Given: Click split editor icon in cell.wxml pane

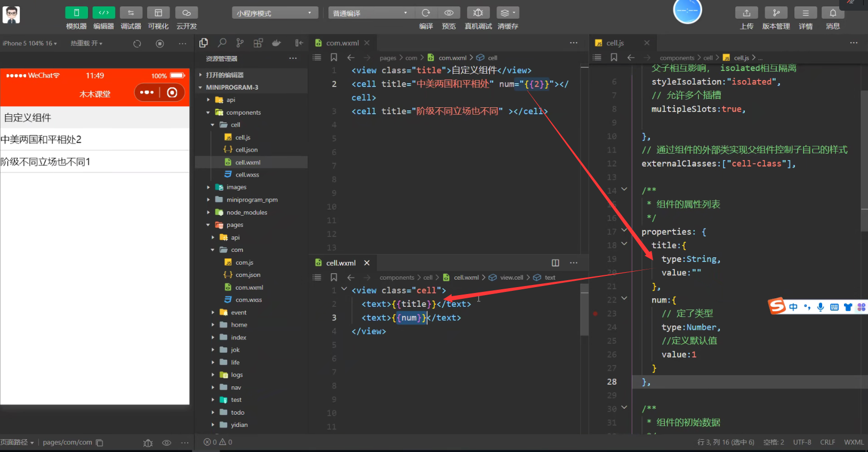Looking at the screenshot, I should pyautogui.click(x=555, y=263).
